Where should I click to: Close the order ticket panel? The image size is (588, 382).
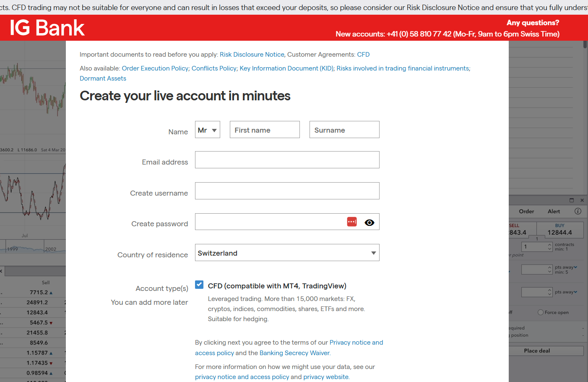pyautogui.click(x=582, y=200)
